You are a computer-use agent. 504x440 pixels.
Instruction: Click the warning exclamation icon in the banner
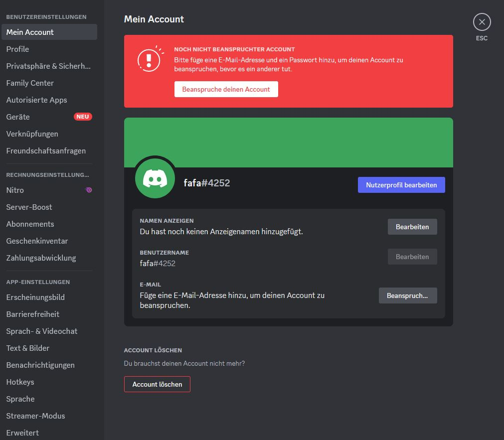click(150, 59)
